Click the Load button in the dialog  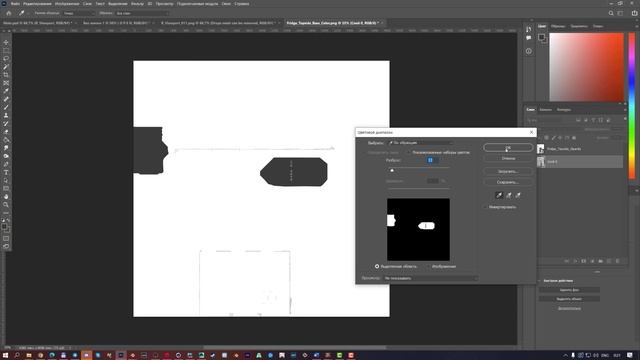(508, 171)
